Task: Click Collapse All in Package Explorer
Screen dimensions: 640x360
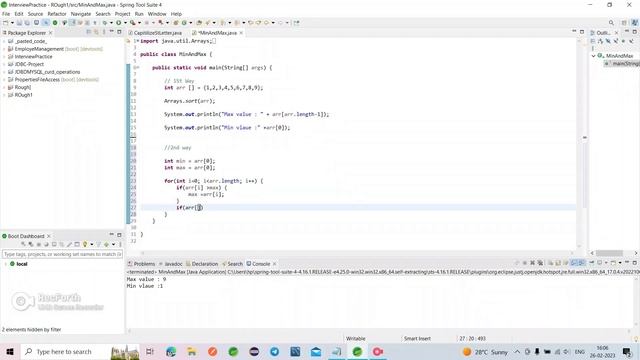Action: point(89,32)
